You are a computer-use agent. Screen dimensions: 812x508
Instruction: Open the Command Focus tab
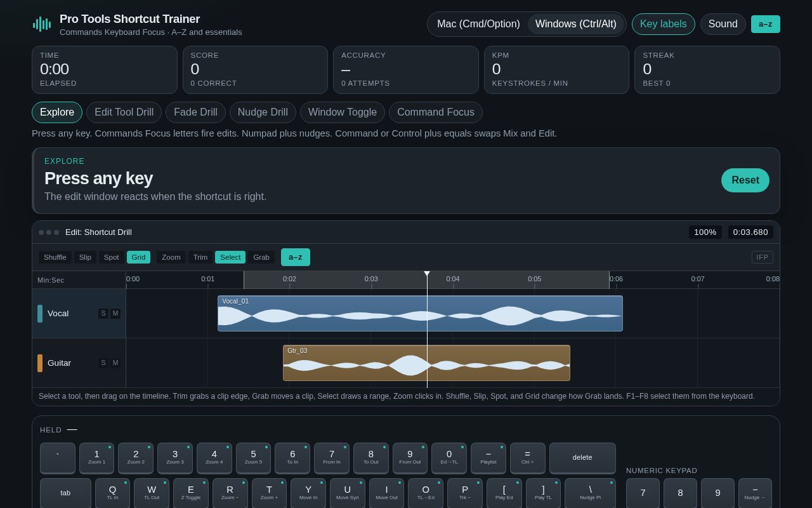(x=436, y=112)
